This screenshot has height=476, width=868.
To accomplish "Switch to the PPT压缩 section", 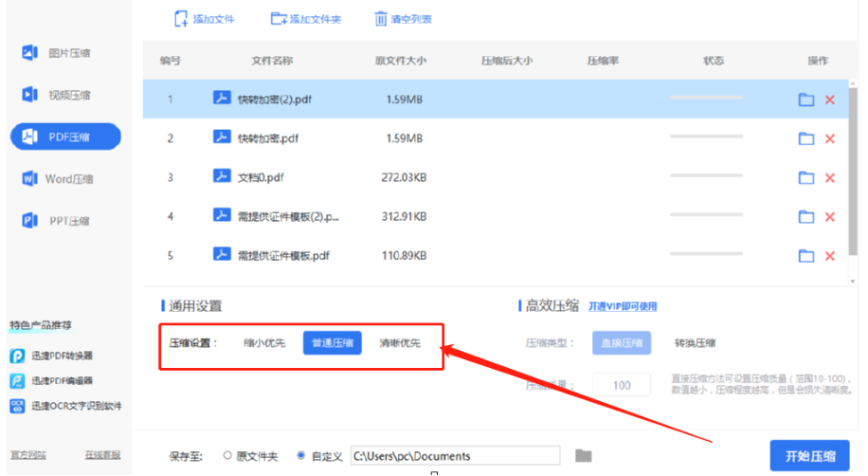I will pyautogui.click(x=57, y=221).
